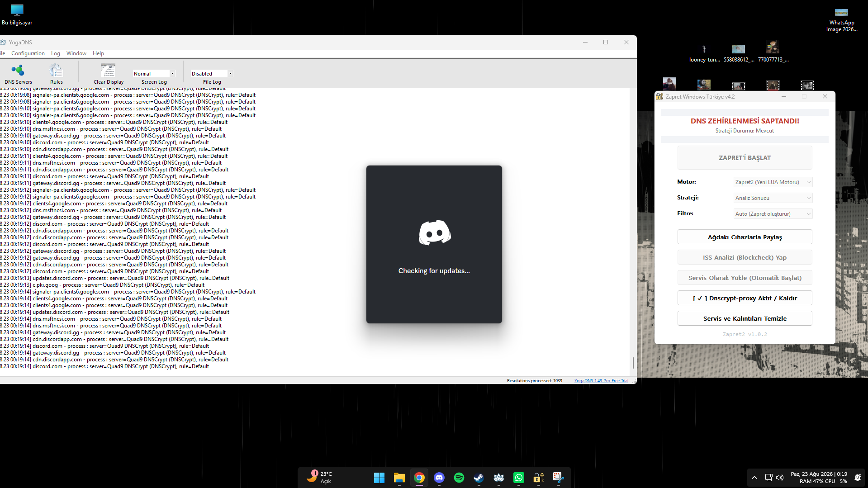
Task: Open Spotify from the taskbar
Action: point(459,478)
